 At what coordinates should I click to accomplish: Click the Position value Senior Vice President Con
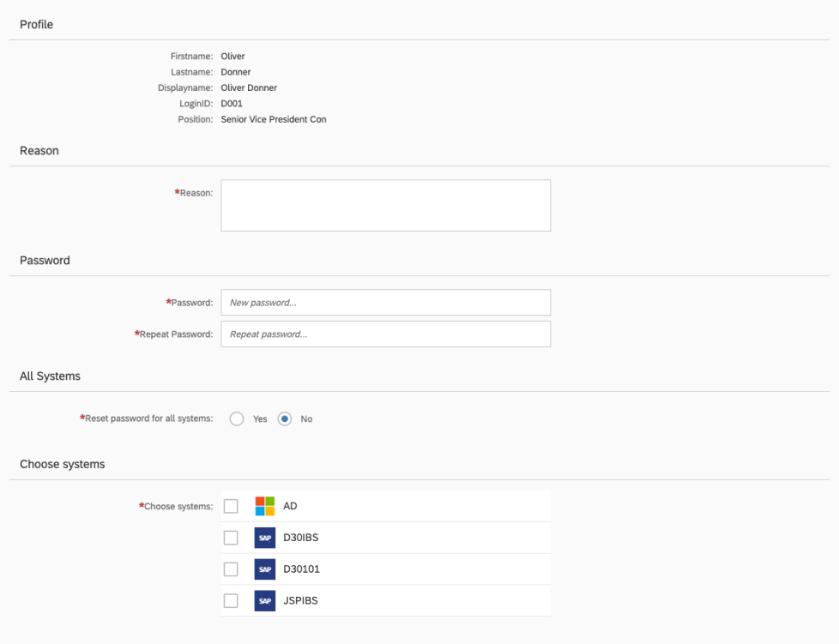click(273, 119)
